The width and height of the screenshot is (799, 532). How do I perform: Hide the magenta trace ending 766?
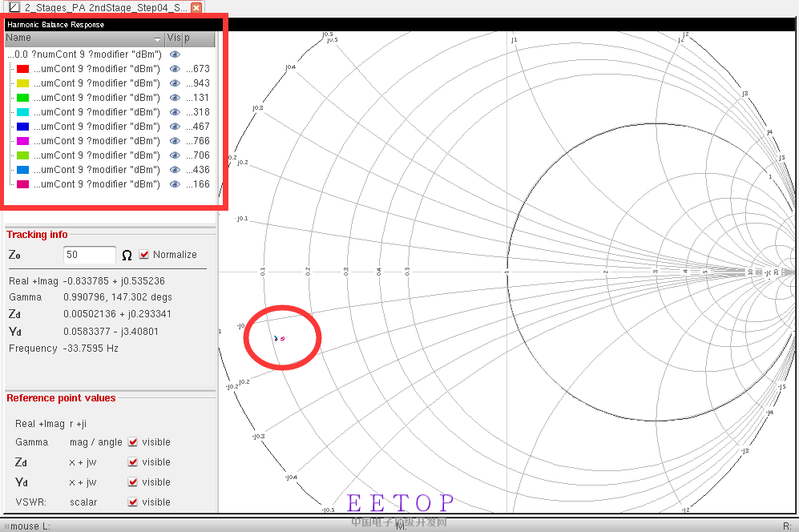coord(175,141)
